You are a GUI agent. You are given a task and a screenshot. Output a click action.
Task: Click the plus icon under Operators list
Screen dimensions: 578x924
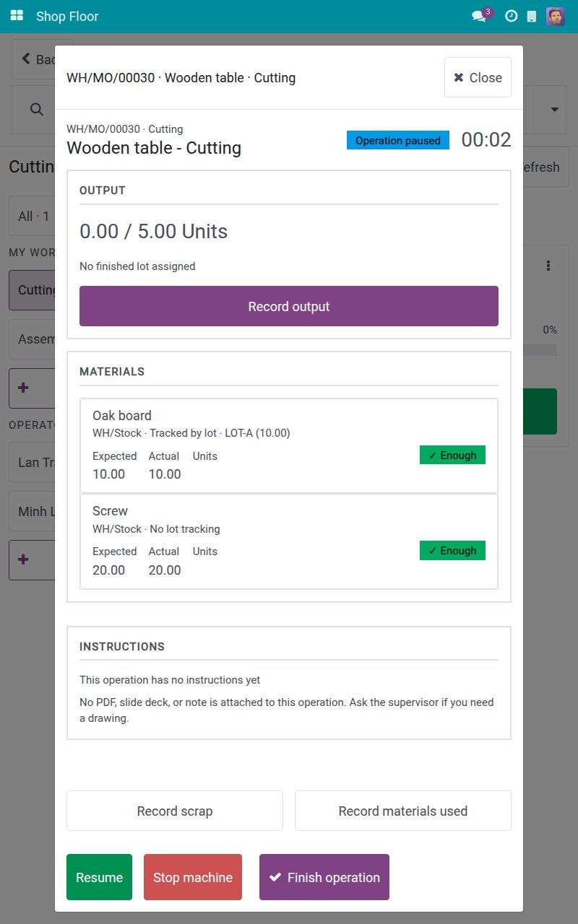pyautogui.click(x=23, y=559)
